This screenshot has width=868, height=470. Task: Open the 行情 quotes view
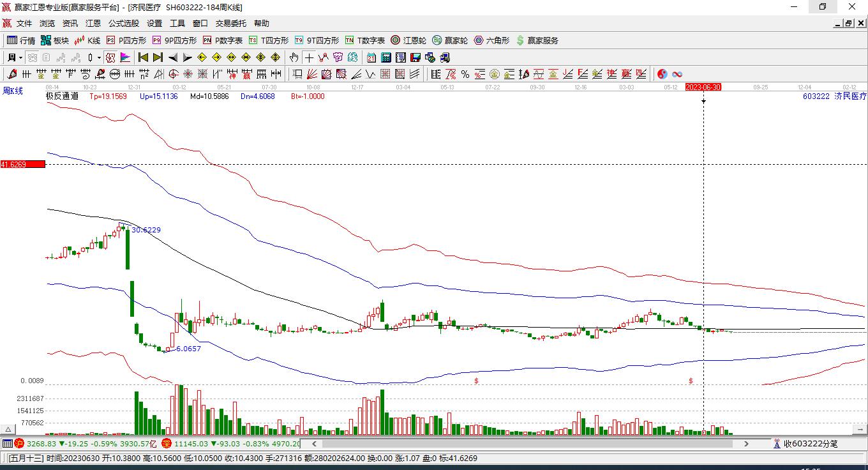[x=21, y=40]
